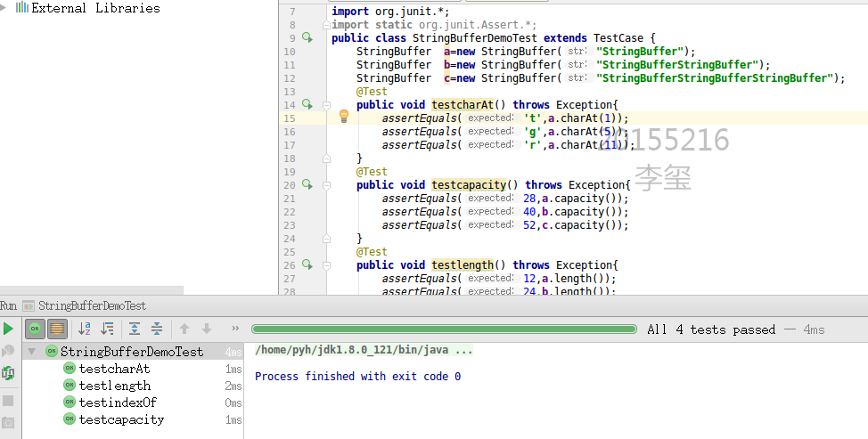Open the StringBufferDemoTest run tab
Image resolution: width=868 pixels, height=439 pixels.
[92, 305]
